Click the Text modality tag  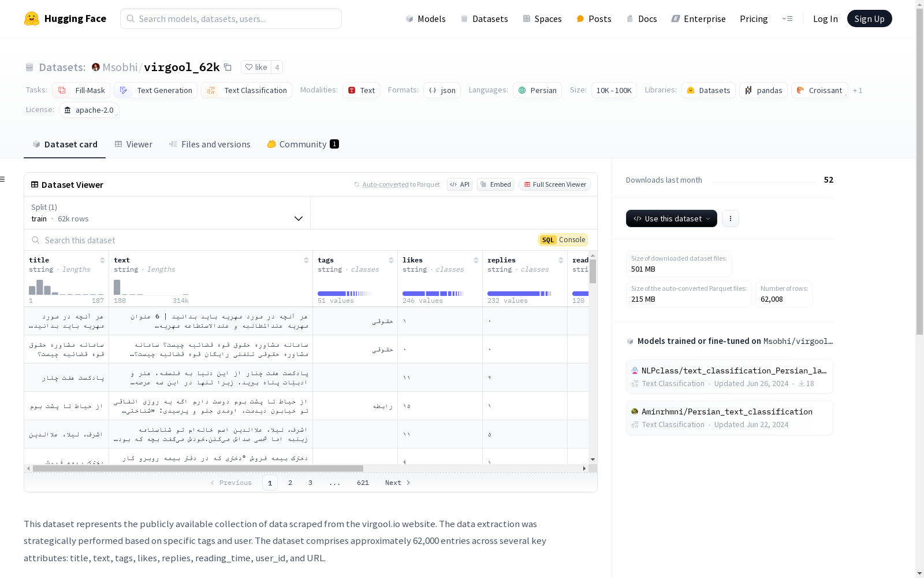pos(362,90)
